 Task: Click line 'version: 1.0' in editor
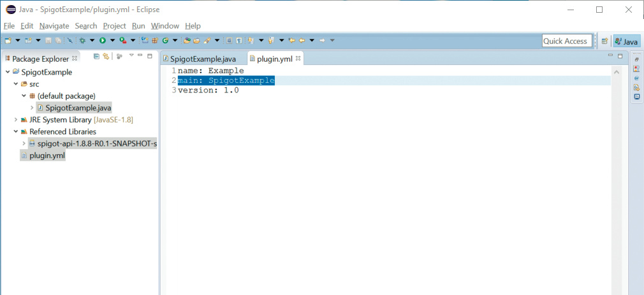click(209, 90)
